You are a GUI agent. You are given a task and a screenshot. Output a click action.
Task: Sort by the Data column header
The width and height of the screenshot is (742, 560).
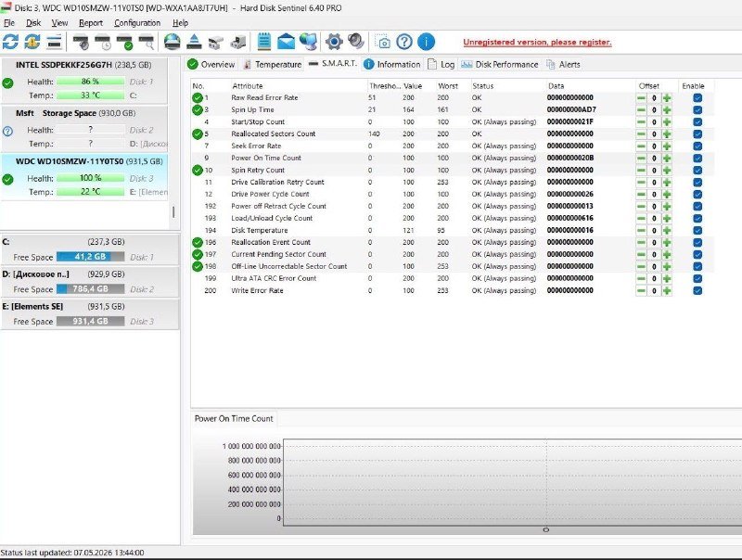[556, 86]
